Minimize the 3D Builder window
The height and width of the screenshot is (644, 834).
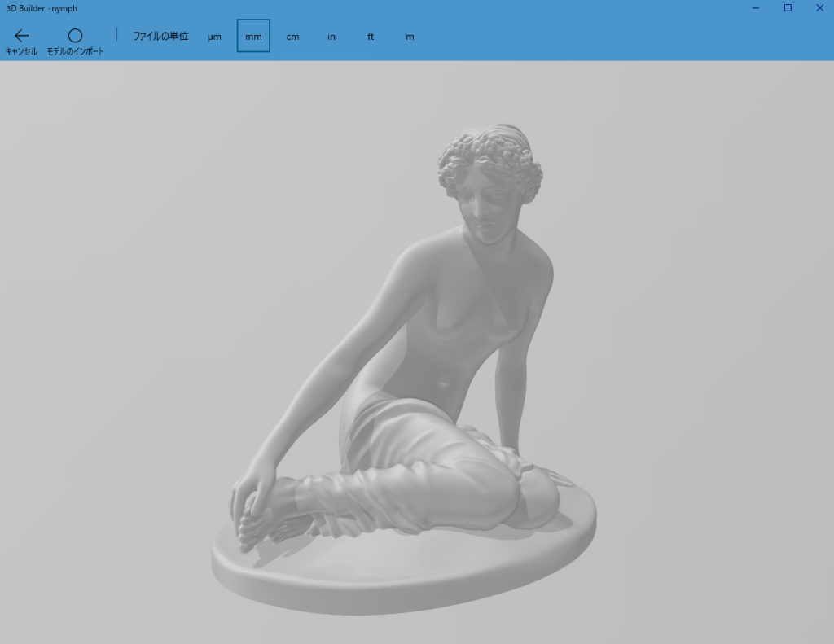coord(757,8)
